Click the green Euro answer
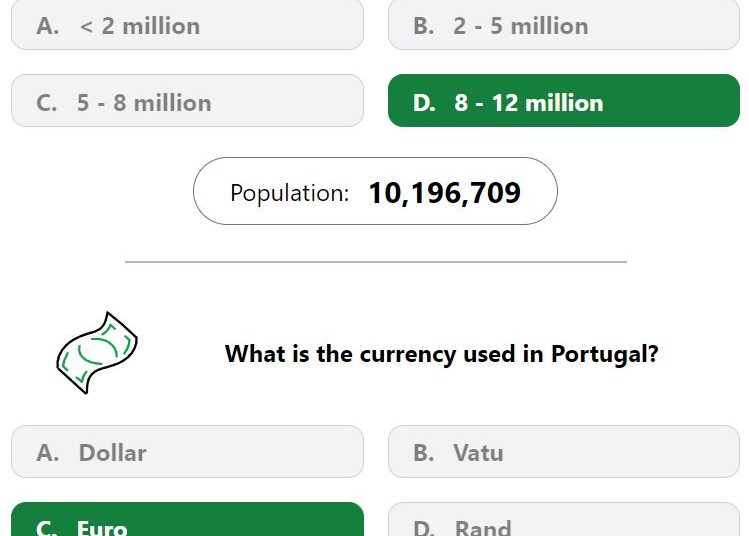749x536 pixels. (187, 519)
